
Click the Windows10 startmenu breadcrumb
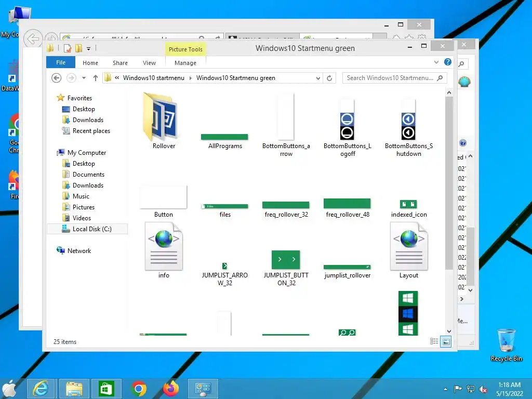click(x=154, y=78)
